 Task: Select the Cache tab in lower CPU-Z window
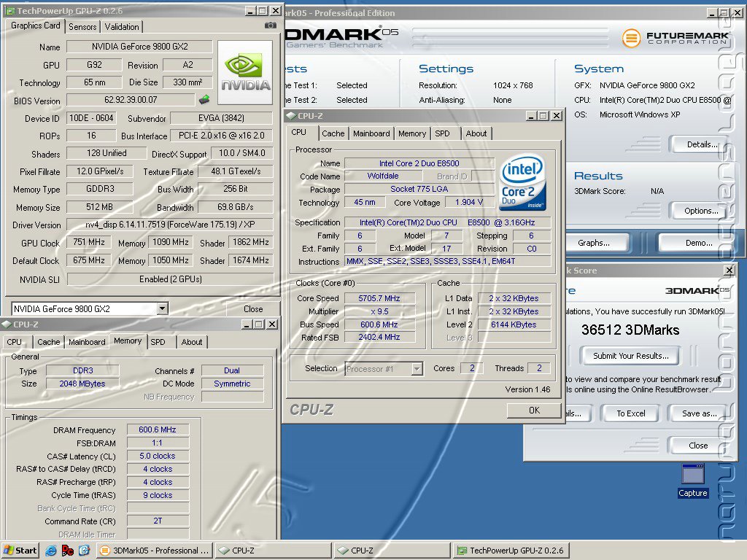click(x=49, y=342)
